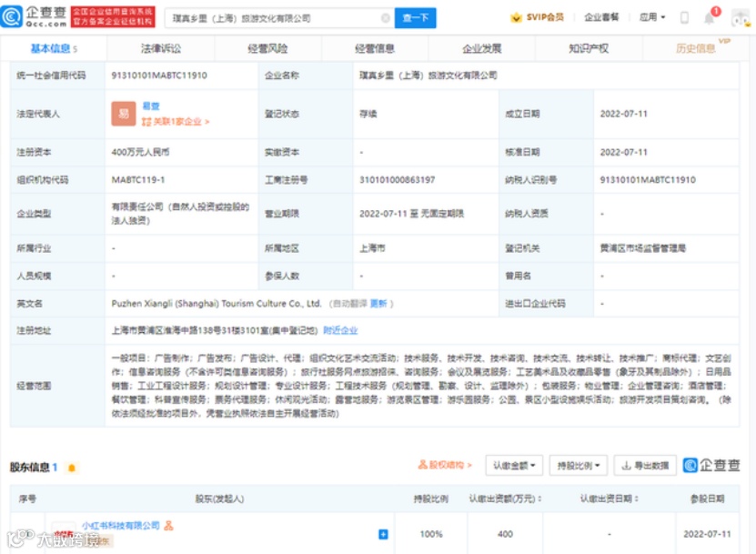Image resolution: width=756 pixels, height=554 pixels.
Task: Click the 黄浦区市场监督管理局 registration authority value
Action: [x=642, y=248]
